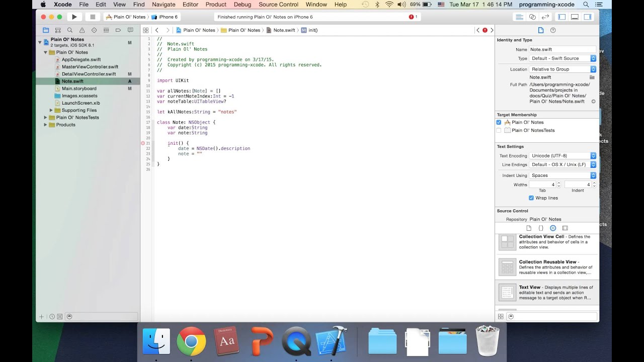Switch to the Standard editor
Viewport: 644px width, 362px height.
tap(519, 17)
